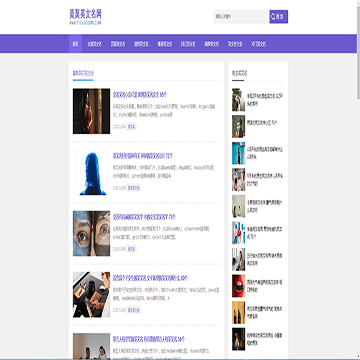Viewport: 360px width, 360px height.
Task: Click the category tag under the first article
Action: point(131,127)
